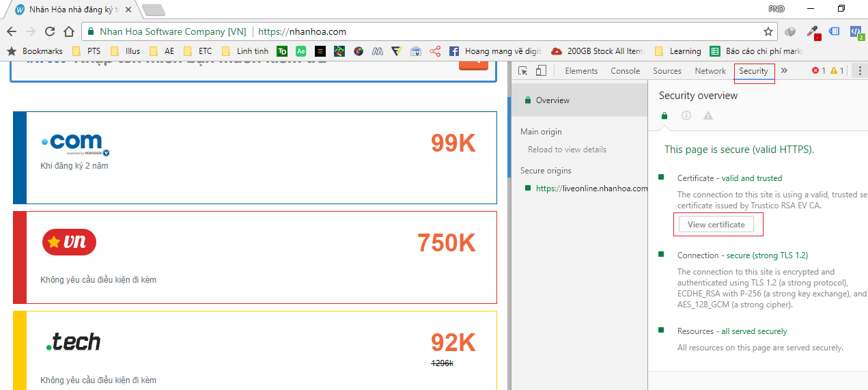Click the 92K price text
The width and height of the screenshot is (868, 390).
click(453, 342)
